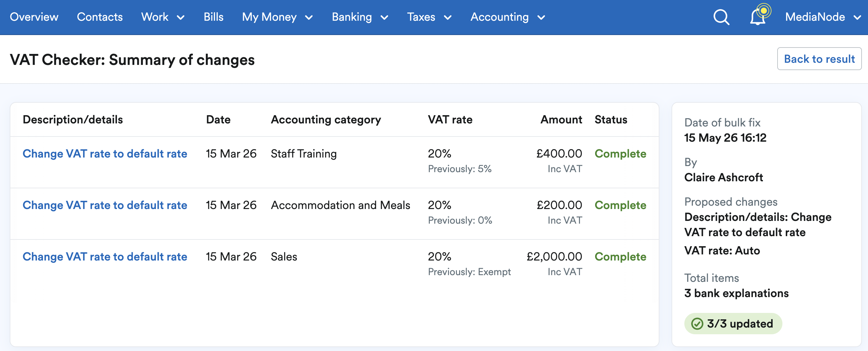
Task: Click the 3/3 updated badge
Action: tap(733, 324)
